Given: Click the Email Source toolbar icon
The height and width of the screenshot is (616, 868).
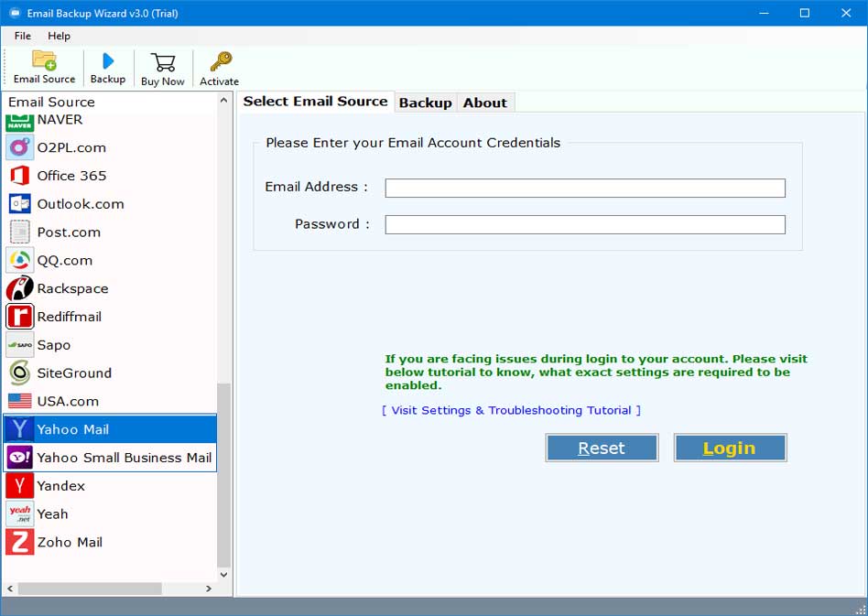Looking at the screenshot, I should pos(44,61).
